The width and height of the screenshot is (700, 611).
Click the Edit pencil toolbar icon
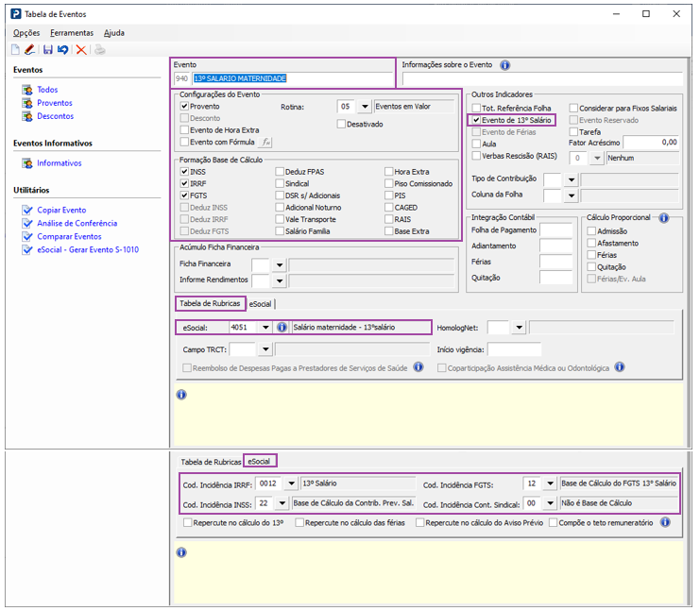[x=30, y=49]
